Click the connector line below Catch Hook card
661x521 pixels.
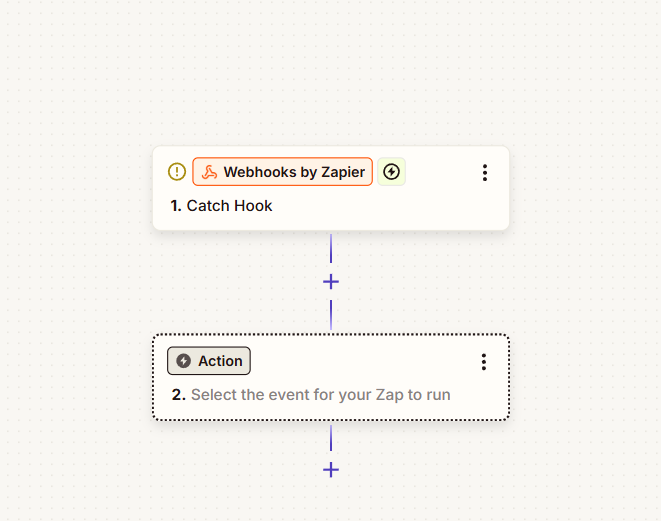(331, 248)
